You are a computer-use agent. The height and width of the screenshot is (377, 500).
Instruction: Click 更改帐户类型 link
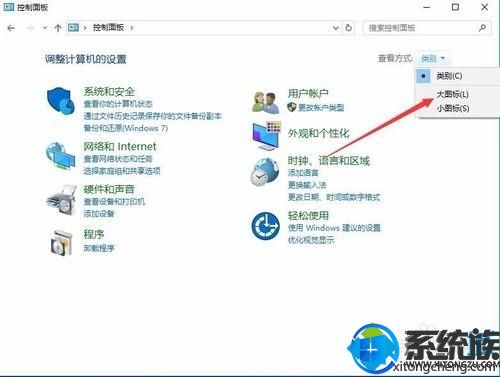tap(321, 107)
